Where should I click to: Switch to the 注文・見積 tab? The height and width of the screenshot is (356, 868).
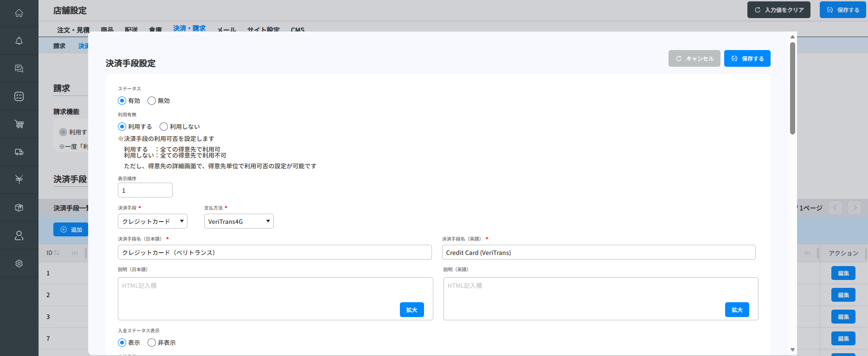[73, 30]
